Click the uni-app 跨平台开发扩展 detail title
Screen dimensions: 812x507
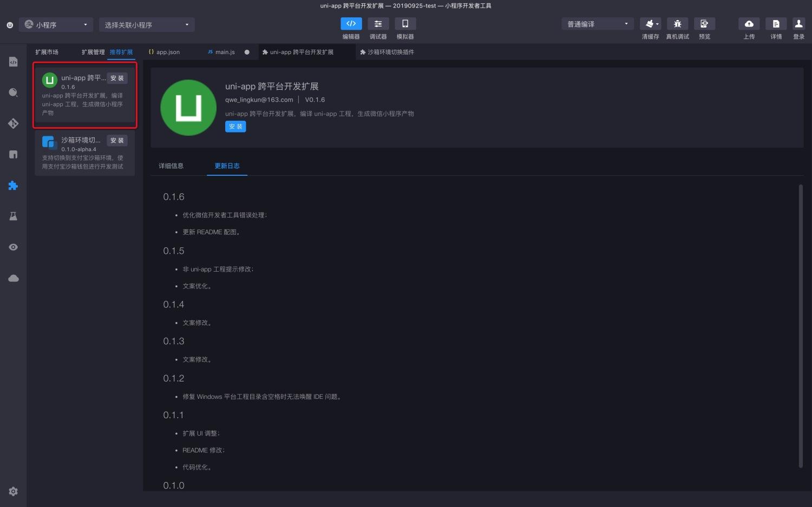tap(272, 87)
